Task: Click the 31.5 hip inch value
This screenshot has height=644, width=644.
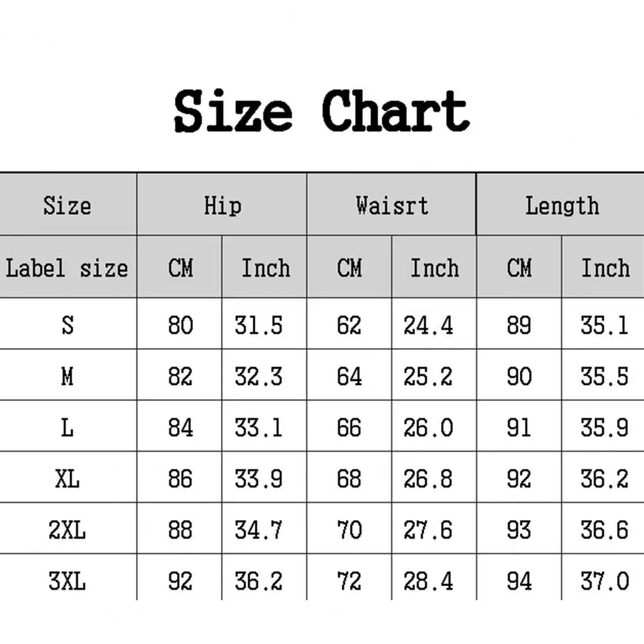Action: 258,326
